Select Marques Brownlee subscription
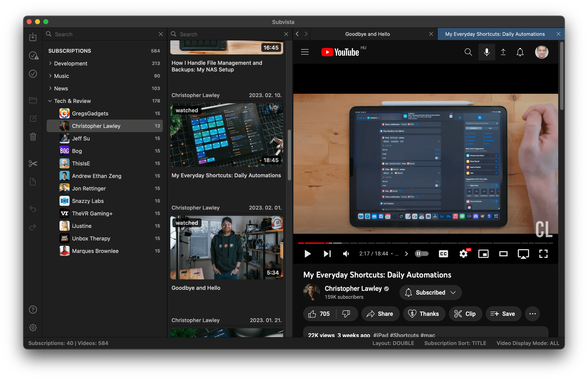Image resolution: width=588 pixels, height=380 pixels. [x=95, y=251]
